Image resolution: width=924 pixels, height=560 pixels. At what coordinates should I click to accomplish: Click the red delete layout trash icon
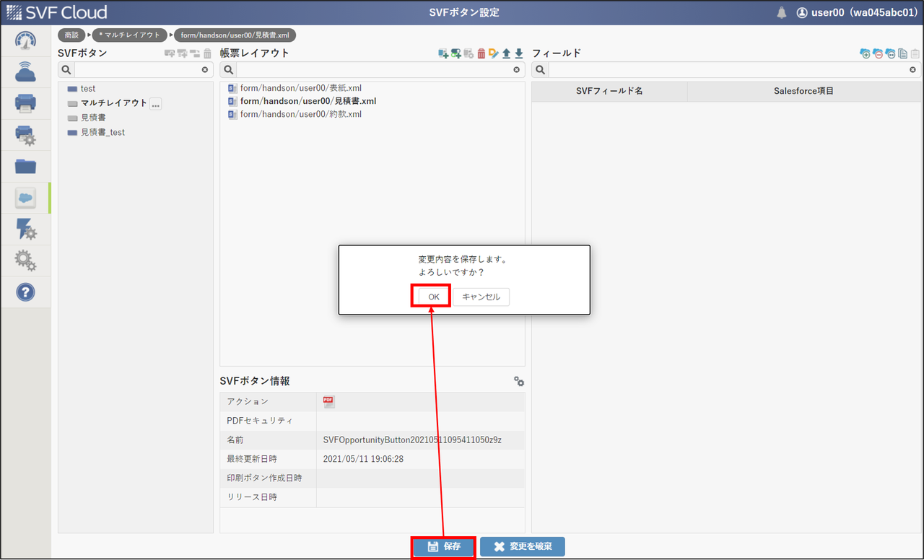click(x=481, y=53)
